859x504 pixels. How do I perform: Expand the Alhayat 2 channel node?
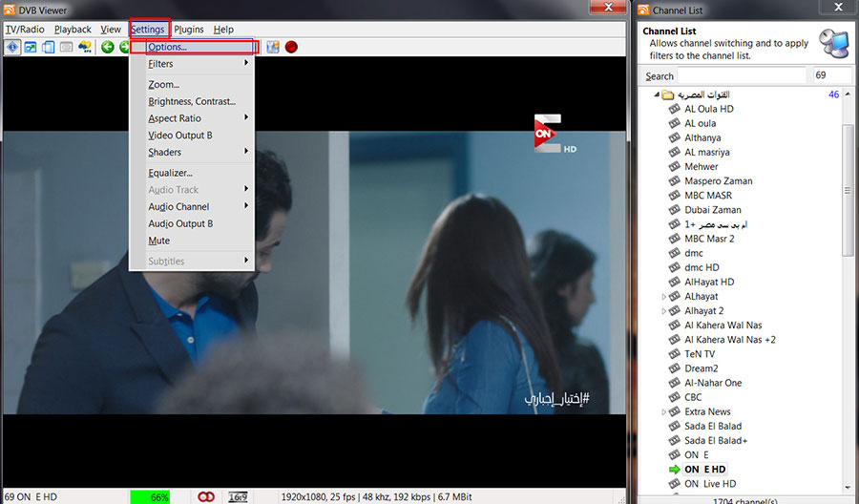[x=663, y=310]
